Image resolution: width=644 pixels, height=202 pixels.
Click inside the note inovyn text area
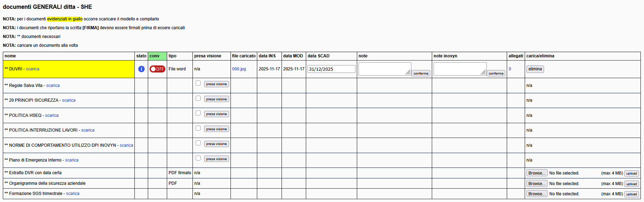[459, 69]
